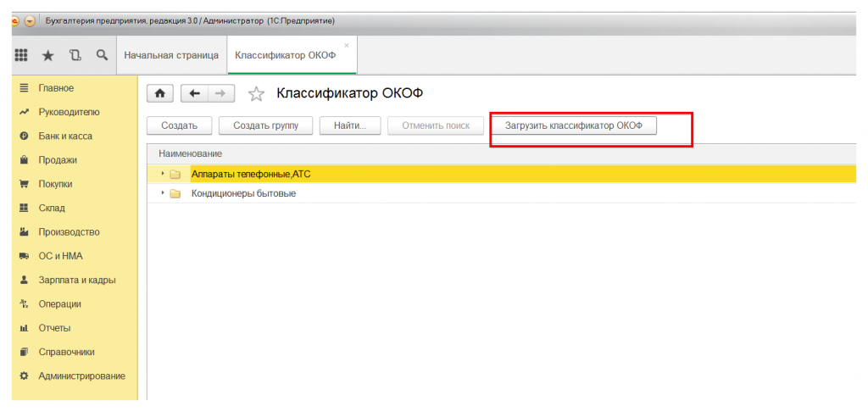Viewport: 868px width, 412px height.
Task: Open the Favorites star icon in top panel
Action: (48, 55)
